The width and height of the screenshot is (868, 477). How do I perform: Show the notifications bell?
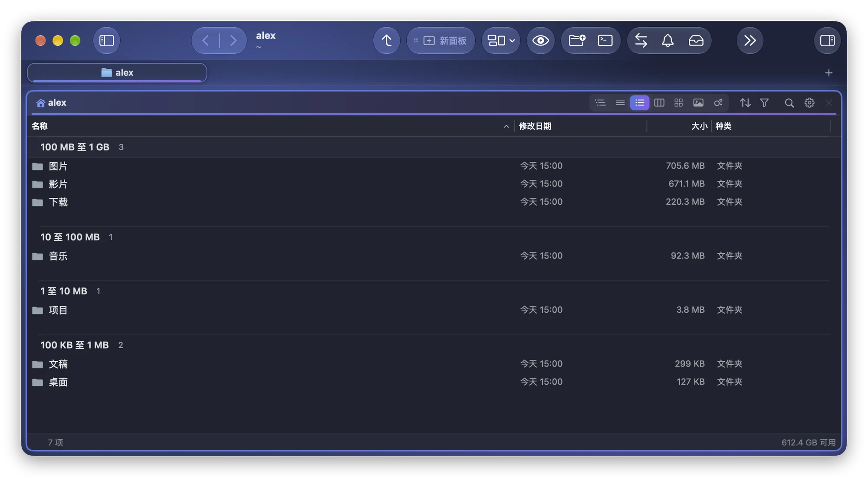(667, 40)
